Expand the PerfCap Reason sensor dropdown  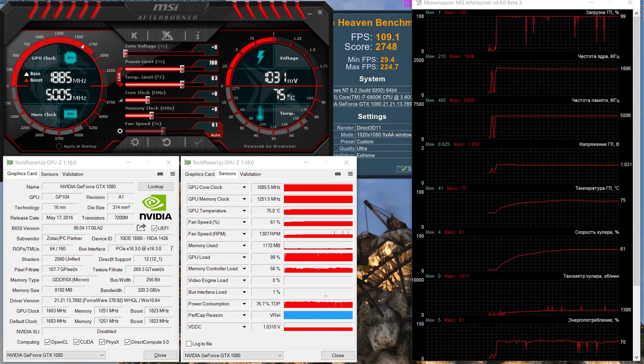point(244,315)
